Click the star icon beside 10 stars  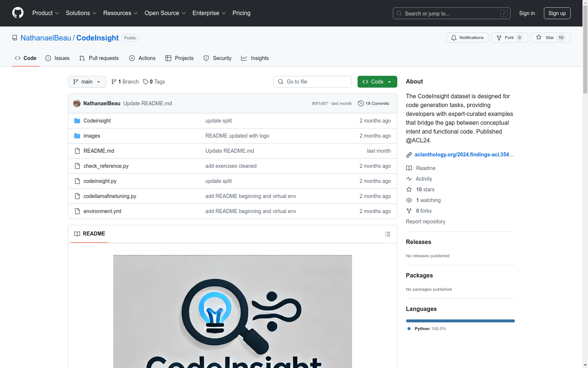[x=409, y=190]
